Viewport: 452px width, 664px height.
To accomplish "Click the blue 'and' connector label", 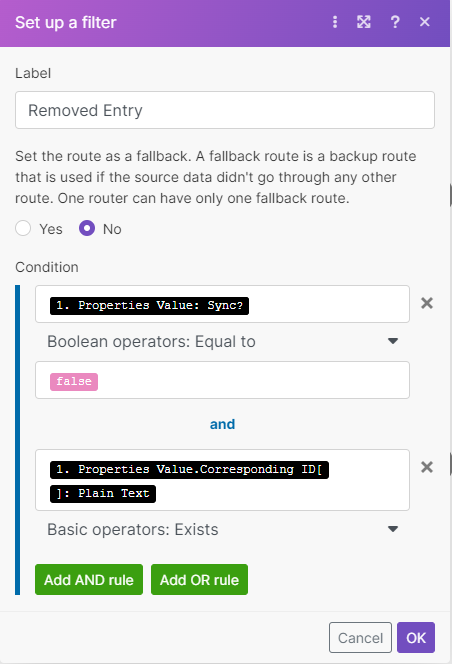I will [x=222, y=424].
